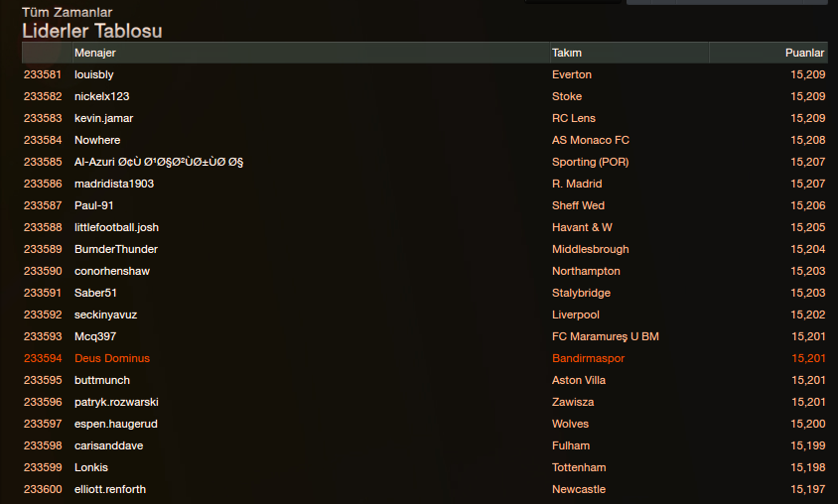Open the Liverpool team link
Viewport: 838px width, 504px height.
(x=576, y=315)
